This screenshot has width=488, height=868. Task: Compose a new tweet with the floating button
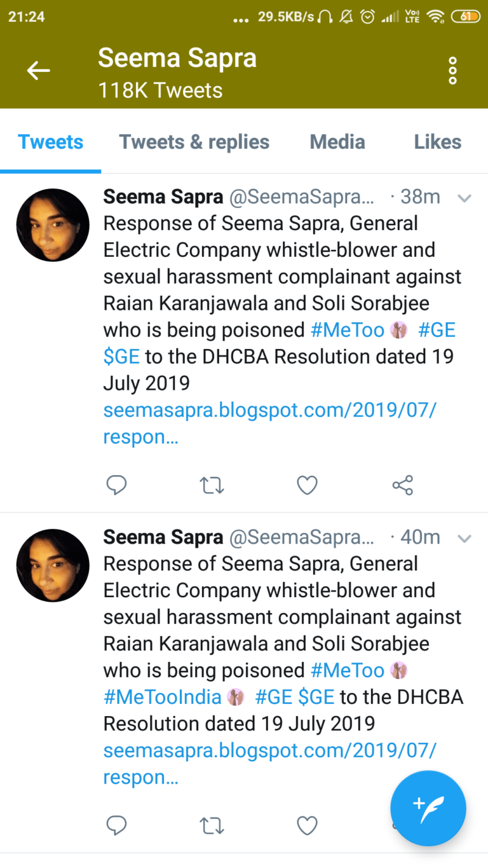[428, 808]
